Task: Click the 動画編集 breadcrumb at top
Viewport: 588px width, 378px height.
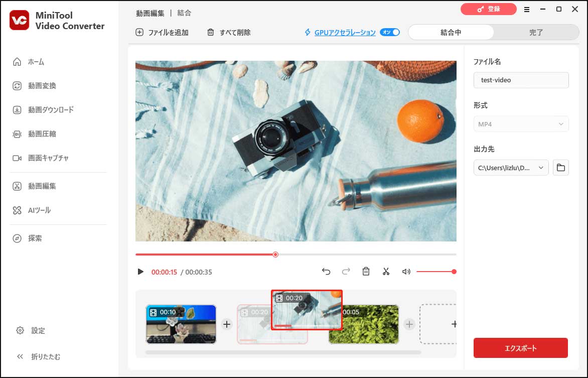Action: point(150,13)
